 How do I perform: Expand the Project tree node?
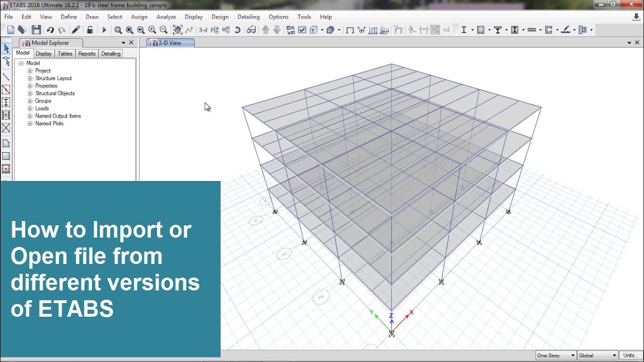tap(30, 71)
